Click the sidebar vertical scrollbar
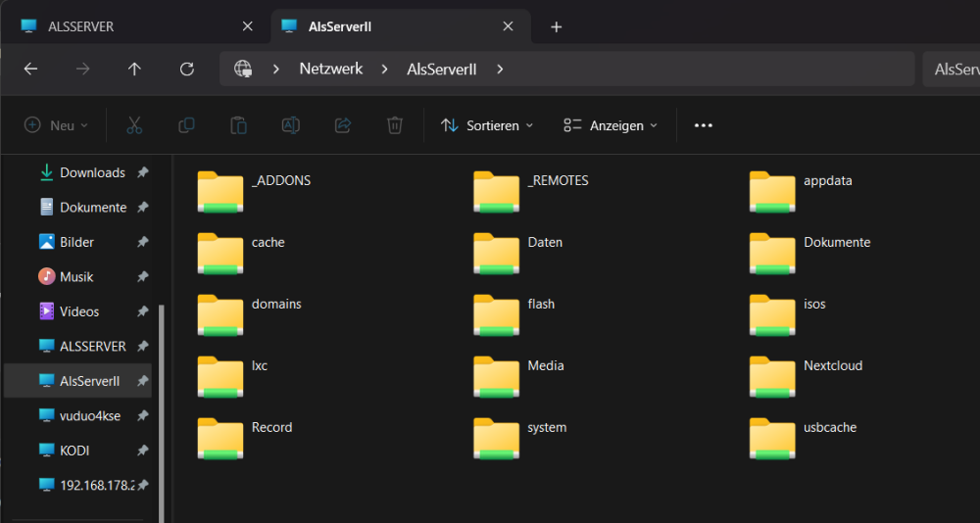Screen dimensions: 980x523 [x=162, y=412]
